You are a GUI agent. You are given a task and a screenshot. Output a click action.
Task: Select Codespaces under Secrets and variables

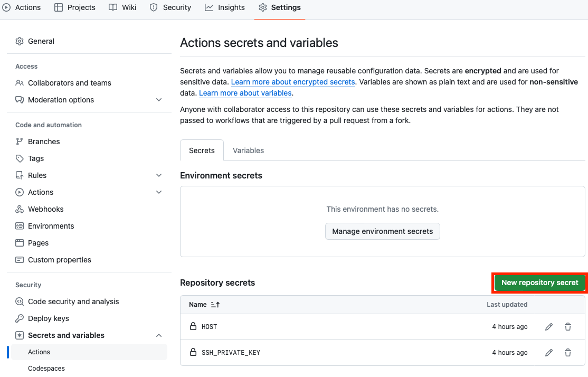point(46,369)
